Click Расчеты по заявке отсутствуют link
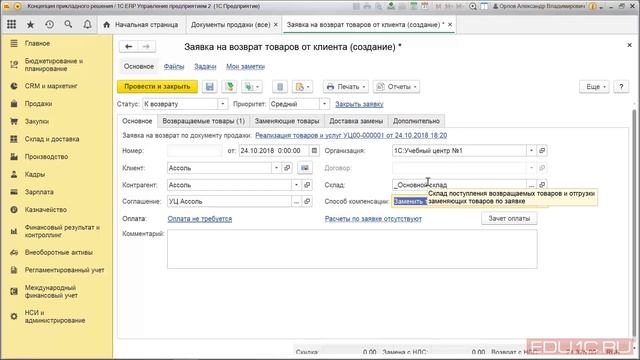The image size is (640, 360). (x=373, y=219)
